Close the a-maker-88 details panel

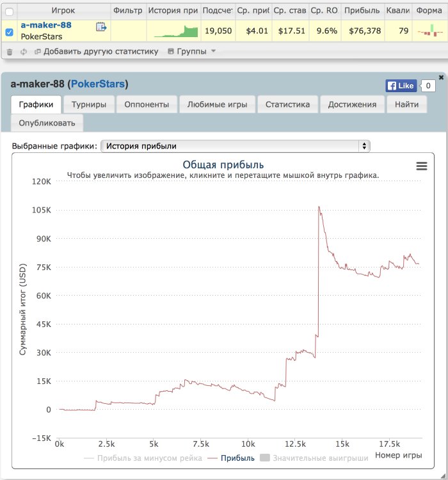tap(441, 77)
